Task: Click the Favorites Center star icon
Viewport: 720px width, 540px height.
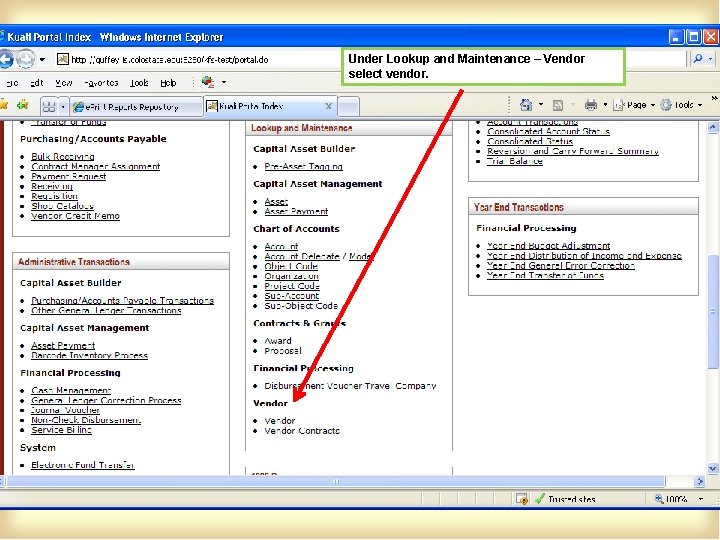Action: pos(4,105)
